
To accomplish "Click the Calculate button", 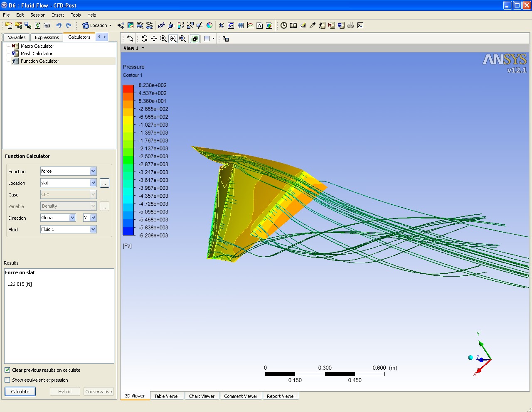I will pyautogui.click(x=20, y=392).
